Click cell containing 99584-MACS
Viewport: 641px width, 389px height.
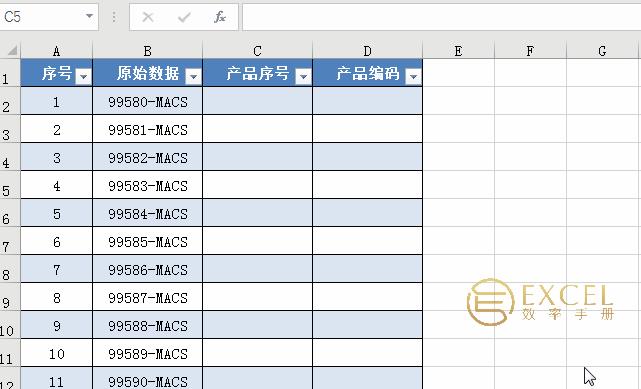[x=148, y=213]
